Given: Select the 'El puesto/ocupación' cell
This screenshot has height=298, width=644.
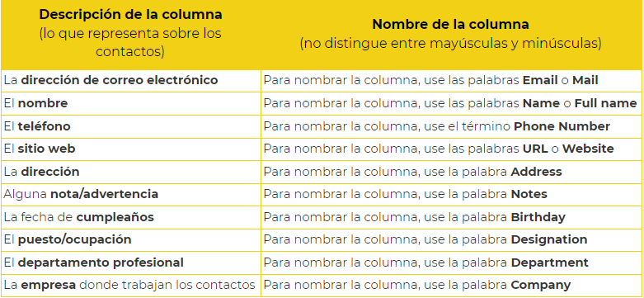Looking at the screenshot, I should pyautogui.click(x=130, y=240).
